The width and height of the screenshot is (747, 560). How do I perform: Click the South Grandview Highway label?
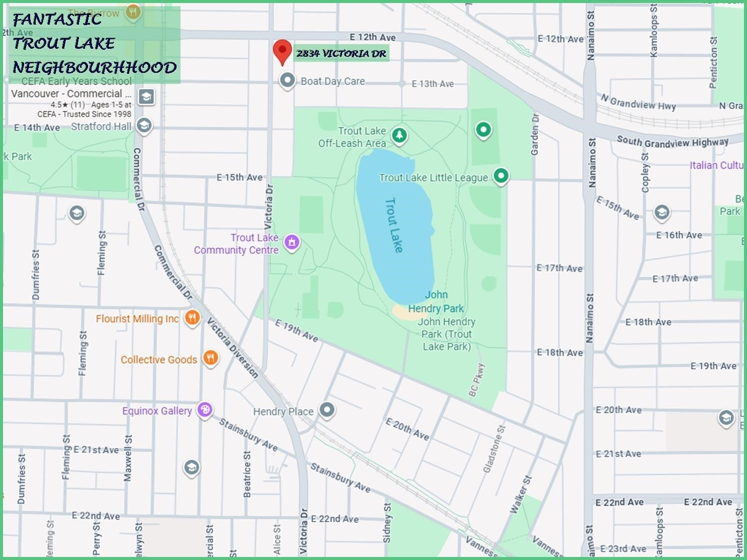[x=673, y=142]
